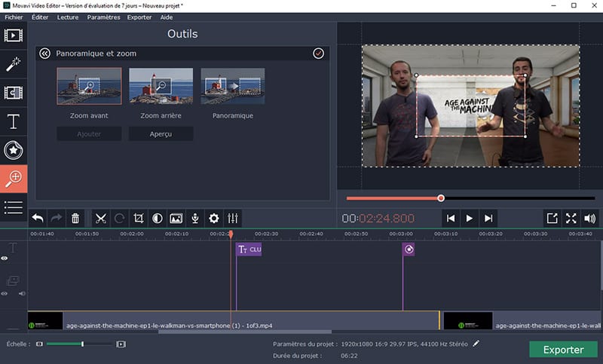
Task: Select the Filters magic wand icon
Action: pyautogui.click(x=13, y=64)
